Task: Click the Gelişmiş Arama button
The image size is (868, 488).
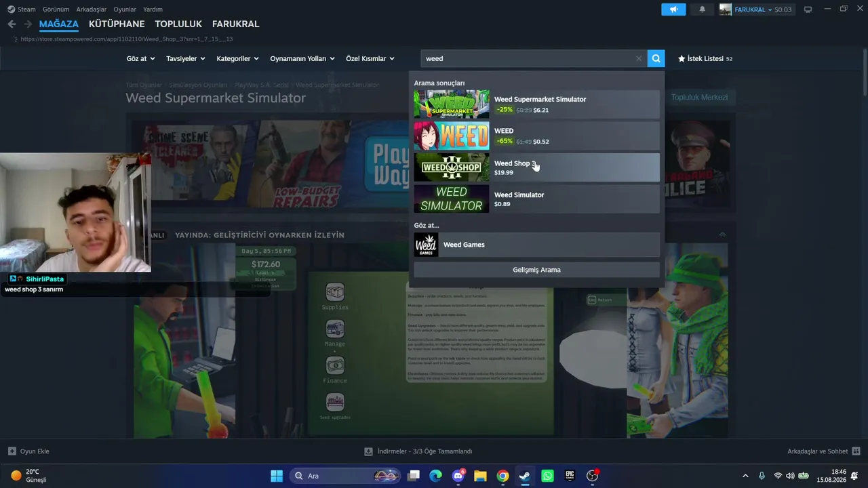Action: point(536,270)
